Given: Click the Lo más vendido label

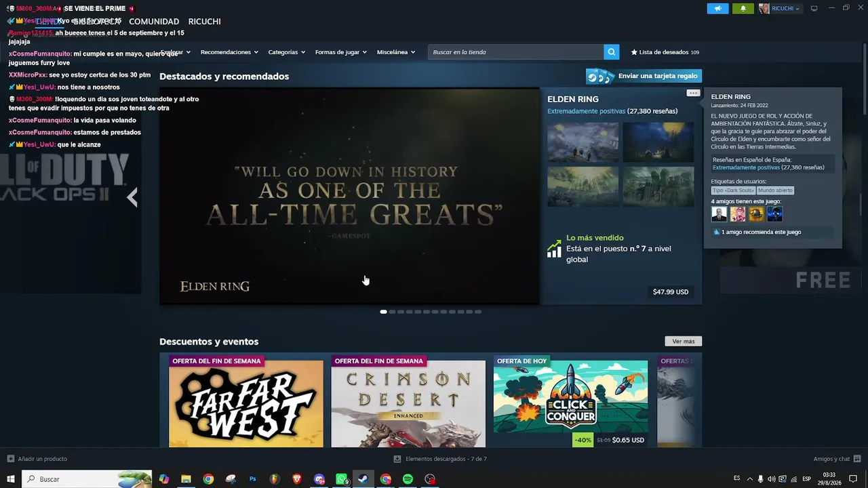Looking at the screenshot, I should (x=595, y=238).
